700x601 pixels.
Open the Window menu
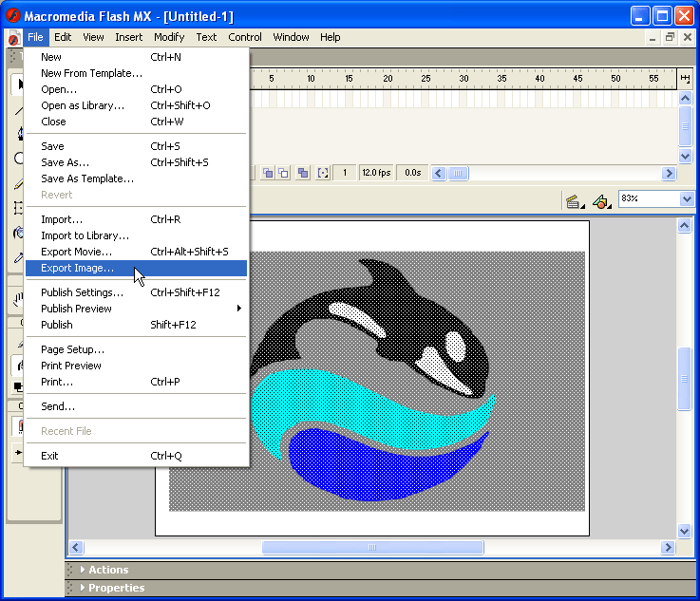pyautogui.click(x=291, y=37)
